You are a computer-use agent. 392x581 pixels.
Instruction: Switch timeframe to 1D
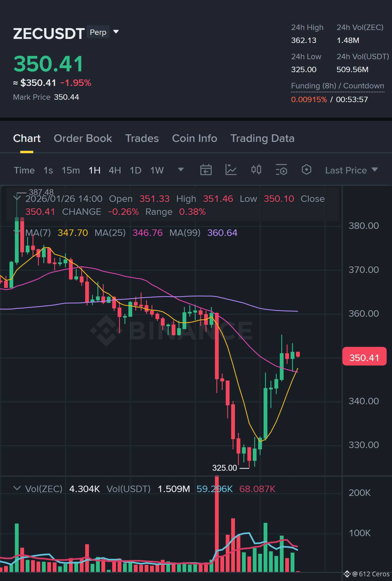135,170
